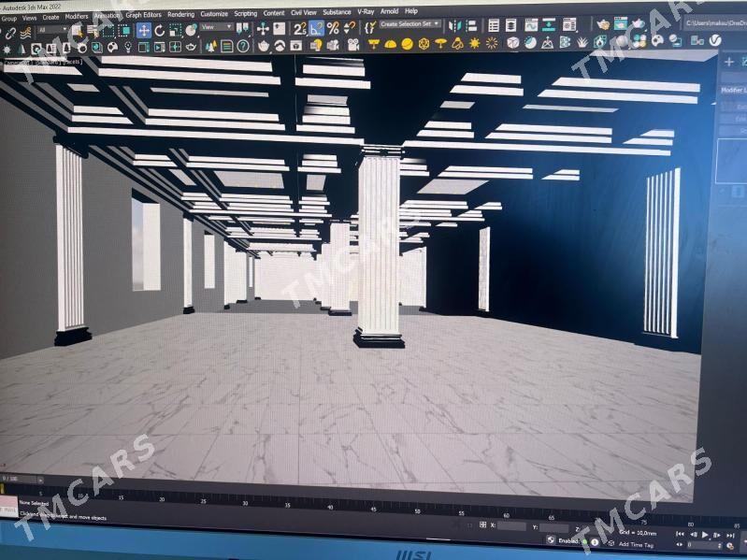Viewport: 747px width, 560px height.
Task: Toggle the Angle Snap button
Action: click(316, 29)
